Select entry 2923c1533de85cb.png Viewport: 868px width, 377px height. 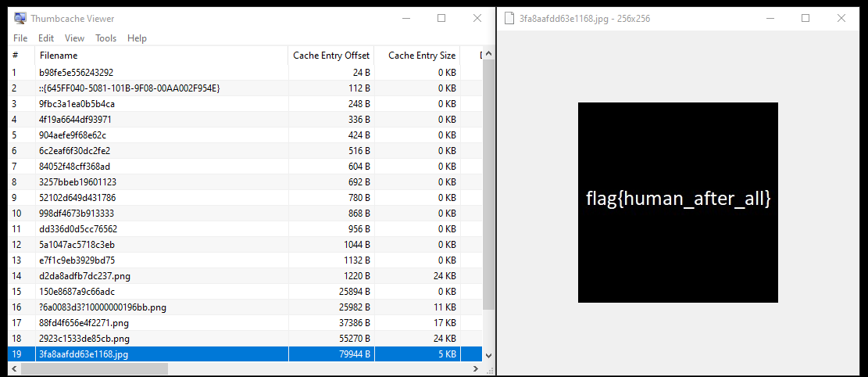click(245, 338)
